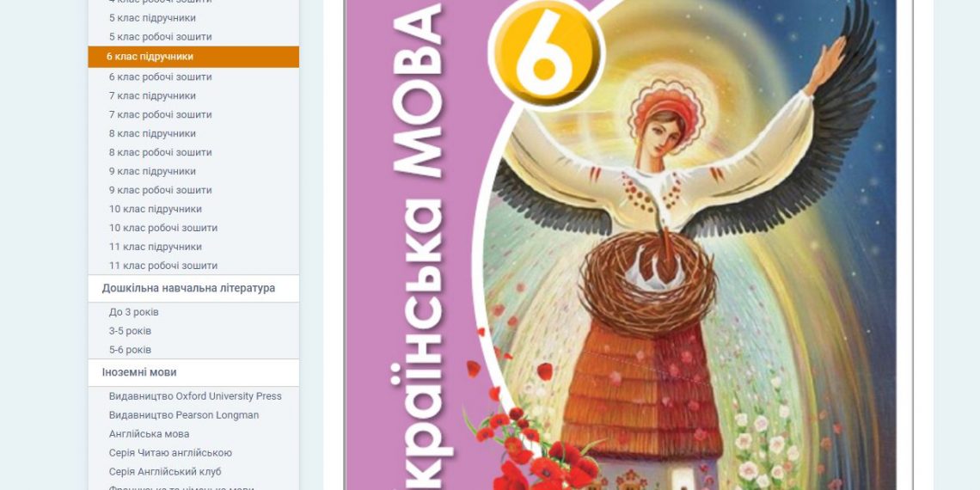Select 7 клас робочі зошити
The image size is (980, 490).
click(x=160, y=114)
